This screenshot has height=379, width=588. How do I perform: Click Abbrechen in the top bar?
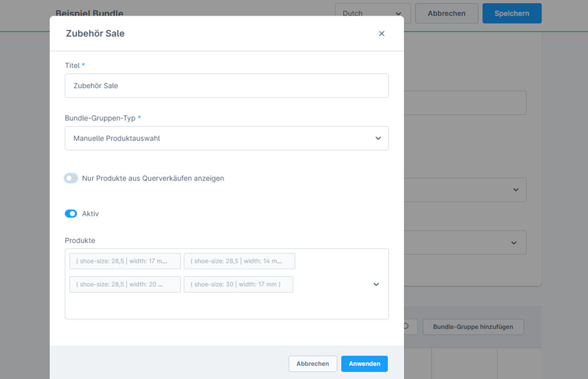pyautogui.click(x=446, y=13)
